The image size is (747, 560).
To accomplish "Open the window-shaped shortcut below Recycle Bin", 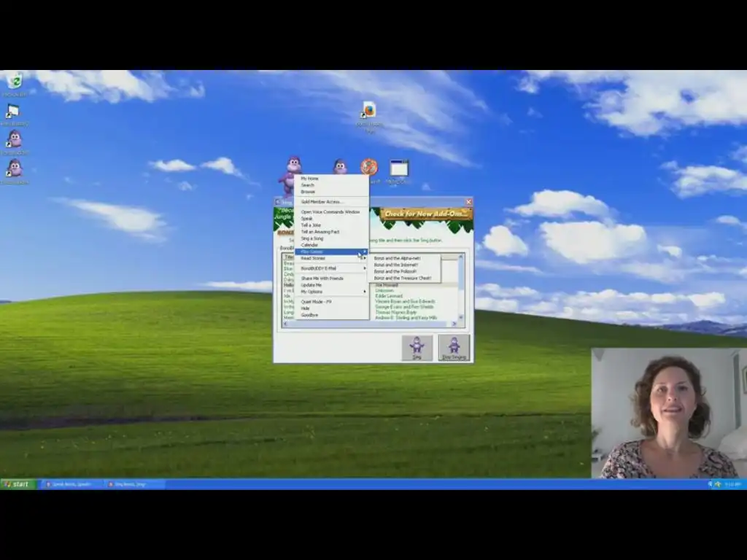I will 13,112.
